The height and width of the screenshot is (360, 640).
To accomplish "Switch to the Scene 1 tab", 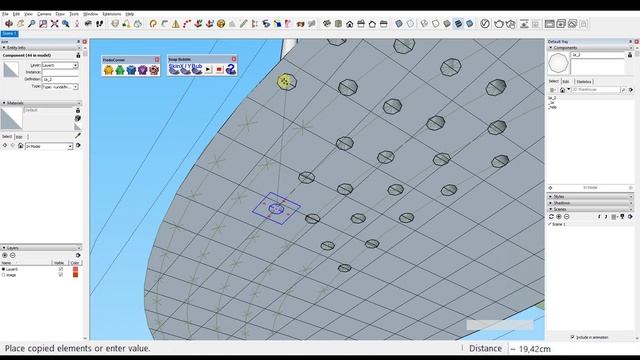I will [x=9, y=34].
